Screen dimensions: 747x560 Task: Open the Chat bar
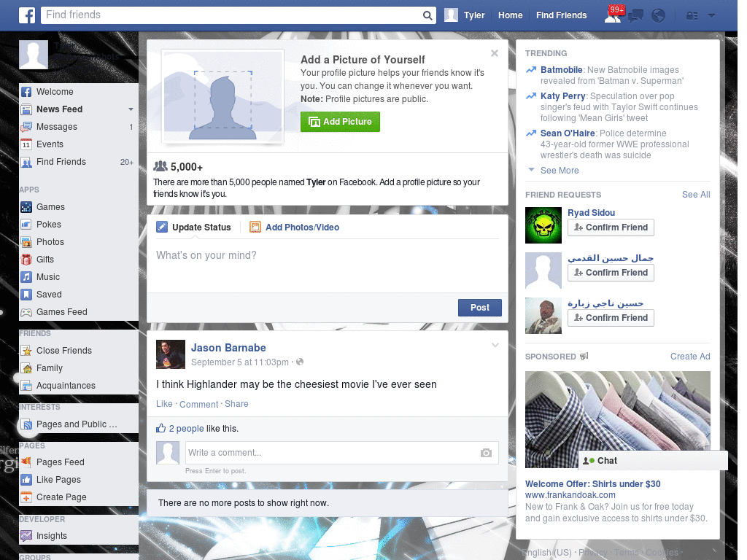coord(653,461)
